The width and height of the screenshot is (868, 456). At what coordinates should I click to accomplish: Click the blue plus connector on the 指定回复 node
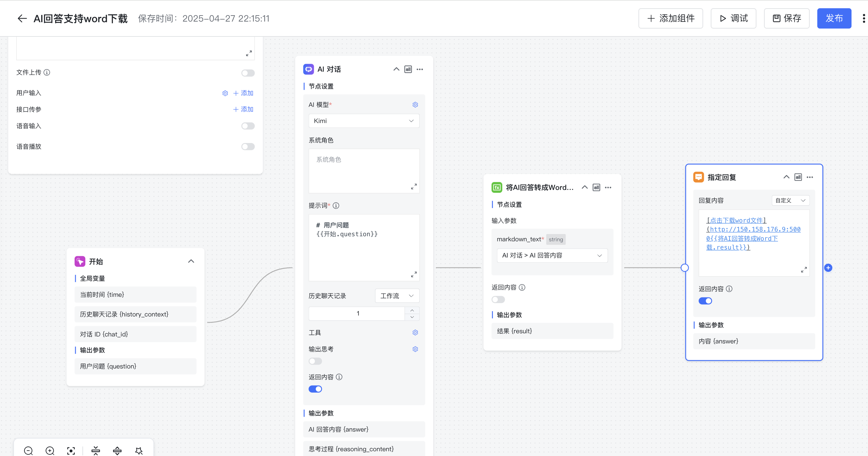[x=828, y=268]
